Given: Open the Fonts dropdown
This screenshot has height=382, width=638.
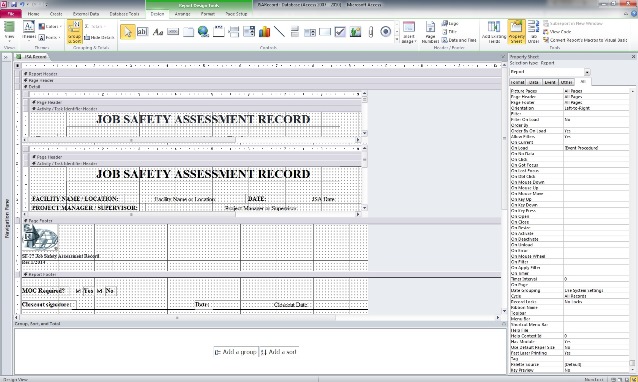Looking at the screenshot, I should 50,37.
